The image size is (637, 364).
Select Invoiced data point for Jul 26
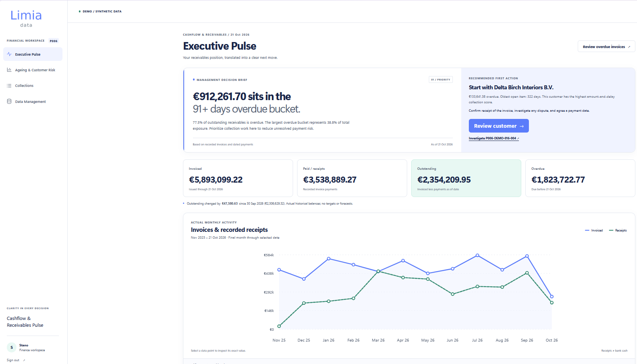(x=477, y=255)
